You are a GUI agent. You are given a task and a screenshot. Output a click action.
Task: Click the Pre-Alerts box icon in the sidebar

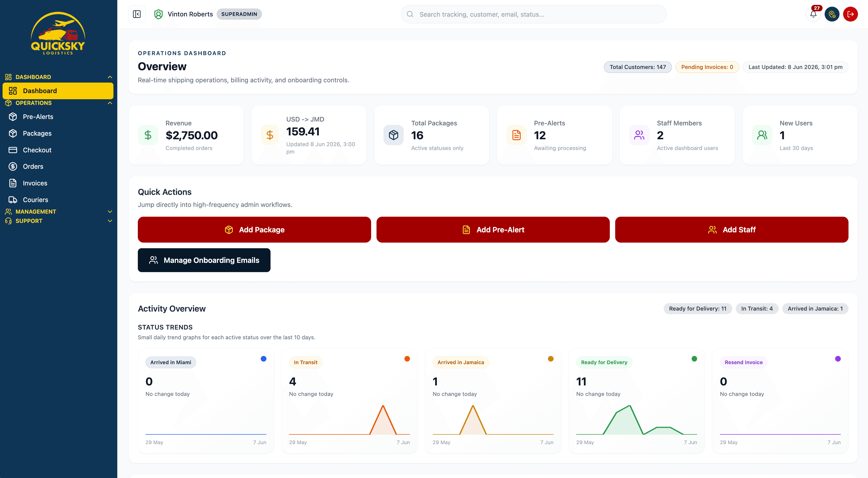[13, 117]
